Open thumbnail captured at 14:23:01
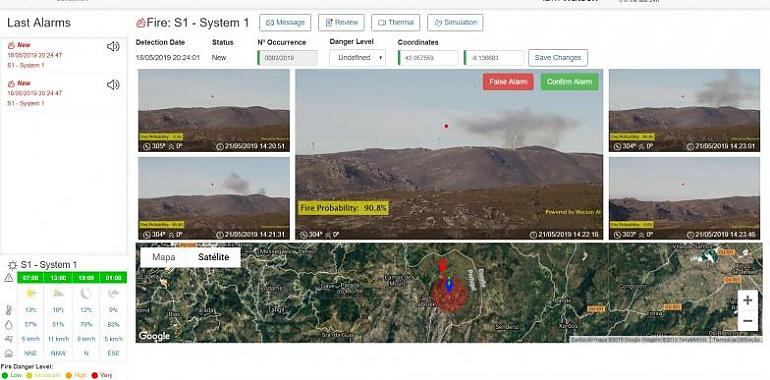Viewport: 770px width, 380px height. (684, 110)
